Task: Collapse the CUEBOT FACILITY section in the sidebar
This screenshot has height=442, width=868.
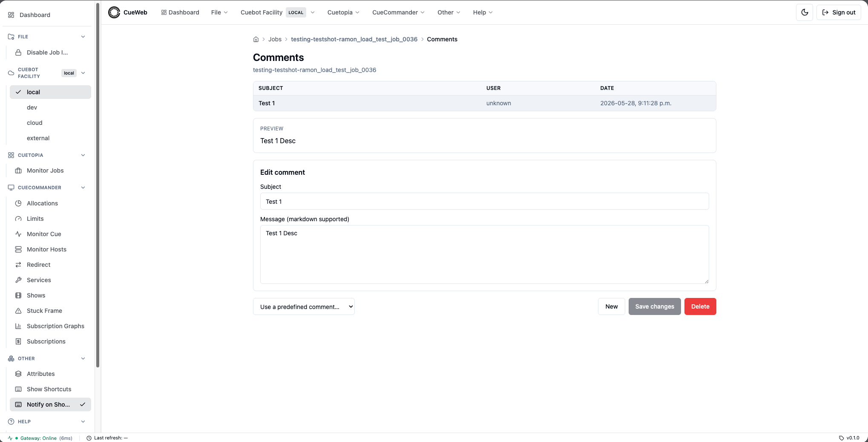Action: coord(83,73)
